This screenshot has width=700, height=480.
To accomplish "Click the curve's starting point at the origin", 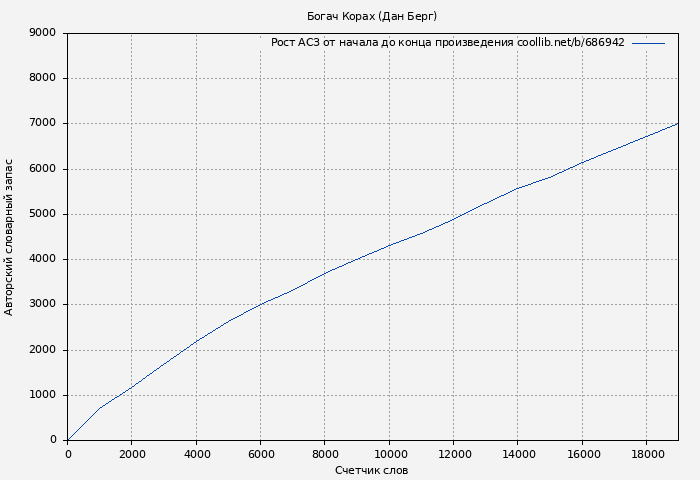I will (68, 439).
